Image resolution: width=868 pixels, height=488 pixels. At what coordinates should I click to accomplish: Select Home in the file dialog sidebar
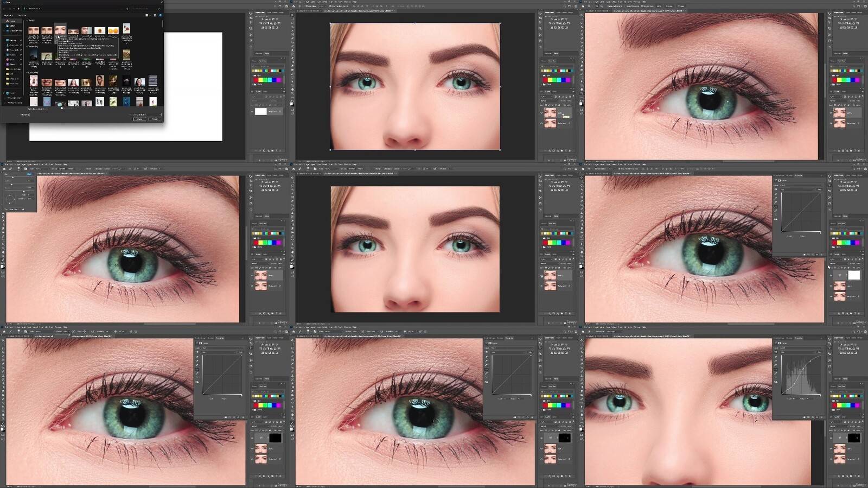point(12,21)
